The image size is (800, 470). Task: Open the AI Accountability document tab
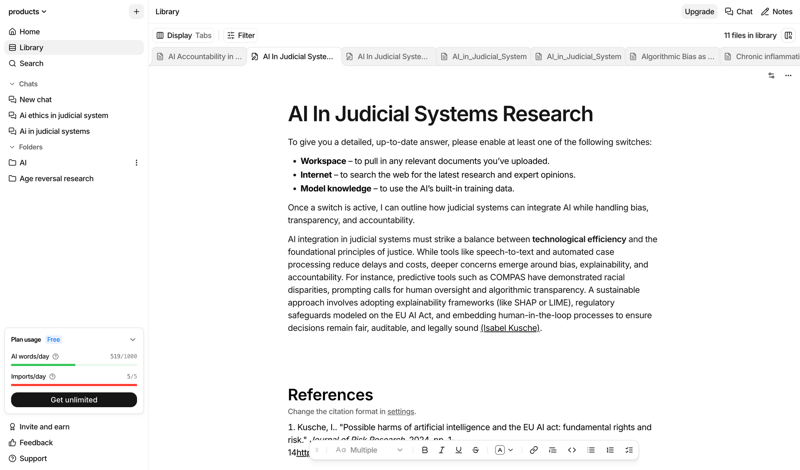[199, 57]
